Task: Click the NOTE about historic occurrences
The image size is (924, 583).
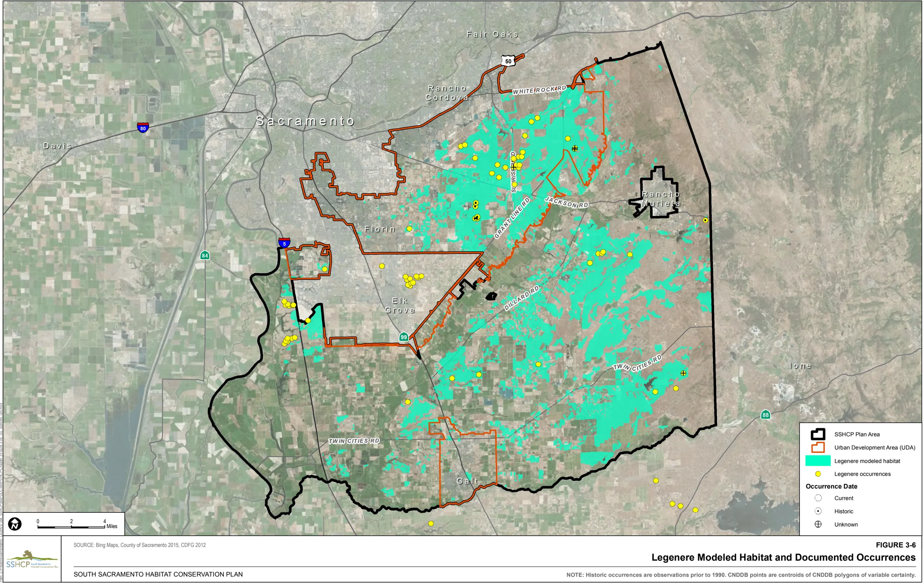Action: click(x=741, y=575)
